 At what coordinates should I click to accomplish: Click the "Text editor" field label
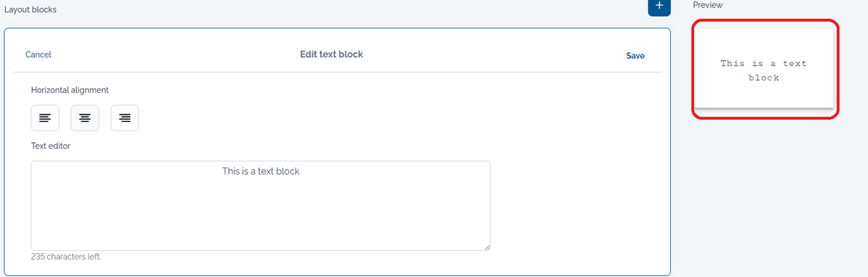[51, 146]
